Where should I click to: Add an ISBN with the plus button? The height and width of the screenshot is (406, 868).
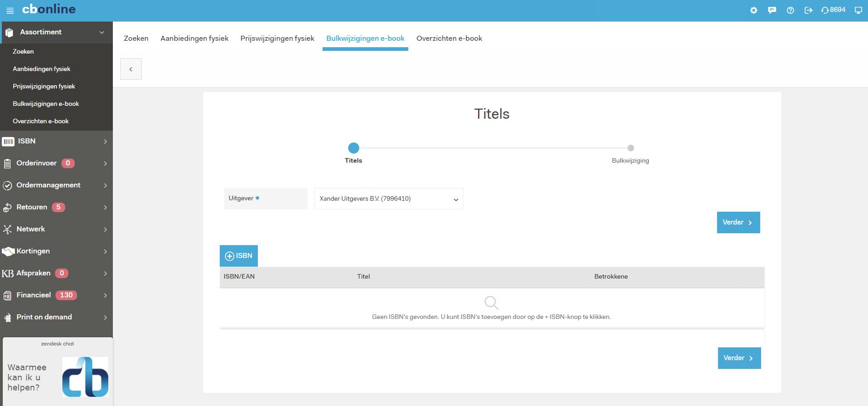(239, 256)
